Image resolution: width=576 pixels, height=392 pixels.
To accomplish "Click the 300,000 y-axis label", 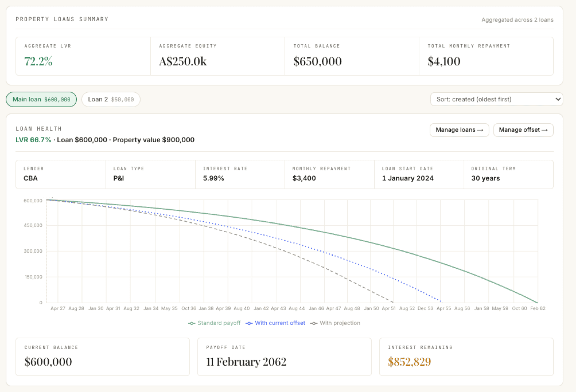I will coord(33,251).
